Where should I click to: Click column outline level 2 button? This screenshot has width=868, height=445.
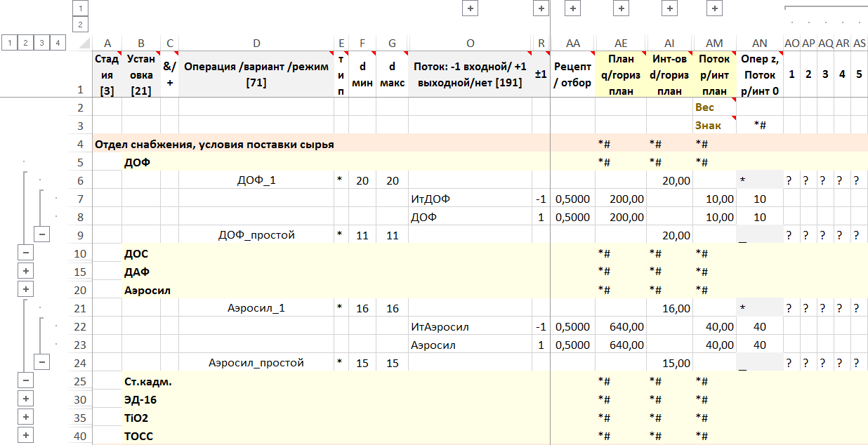pyautogui.click(x=80, y=25)
